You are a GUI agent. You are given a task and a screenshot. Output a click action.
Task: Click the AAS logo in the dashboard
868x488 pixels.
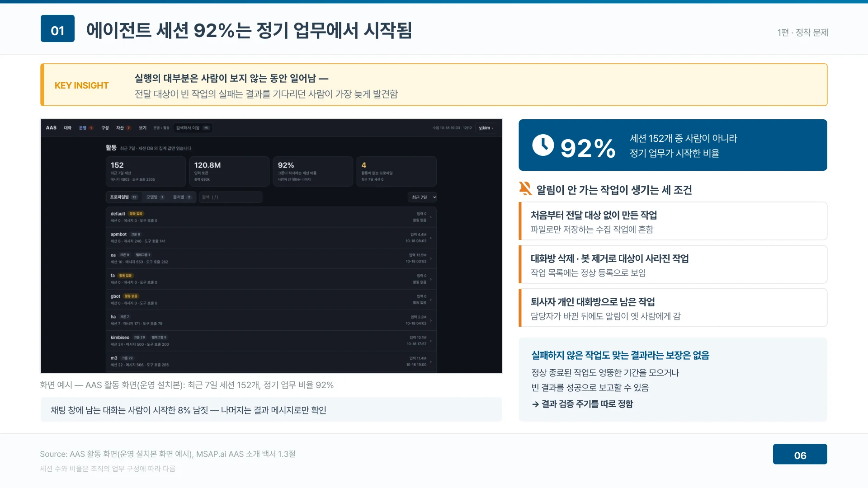pos(51,128)
